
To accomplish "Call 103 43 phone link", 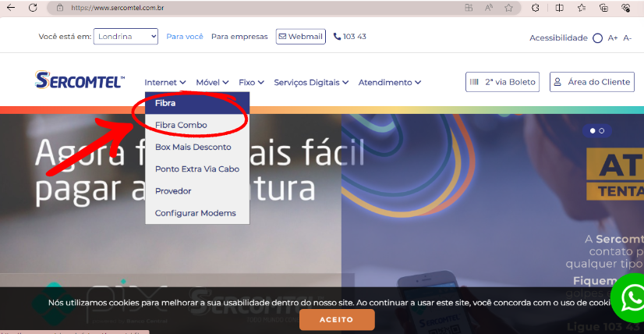I will pyautogui.click(x=349, y=37).
